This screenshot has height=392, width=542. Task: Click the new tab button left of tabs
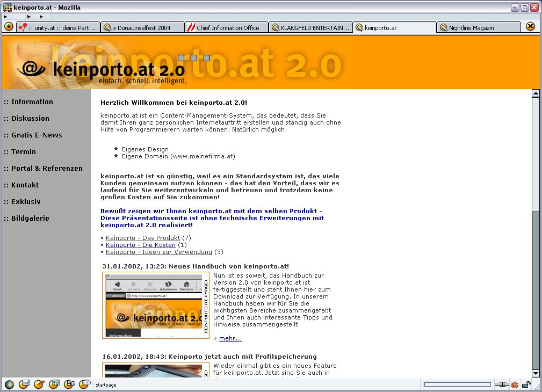coord(9,27)
